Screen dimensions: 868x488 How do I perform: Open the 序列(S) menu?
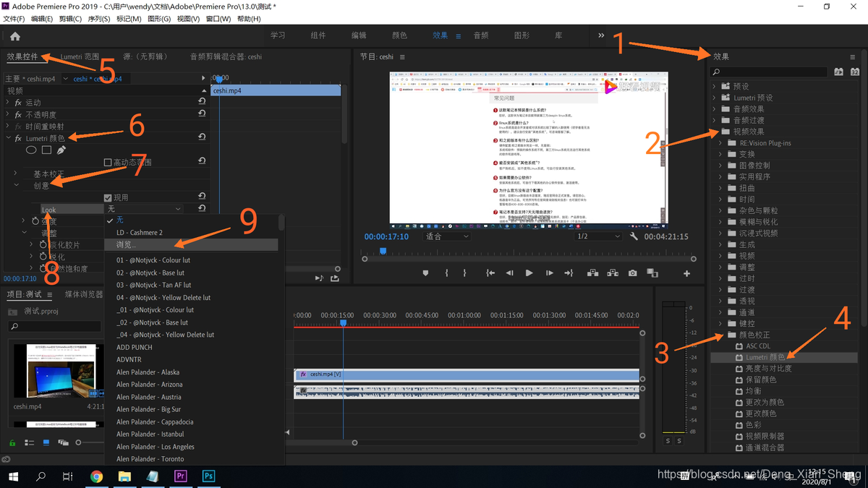98,19
